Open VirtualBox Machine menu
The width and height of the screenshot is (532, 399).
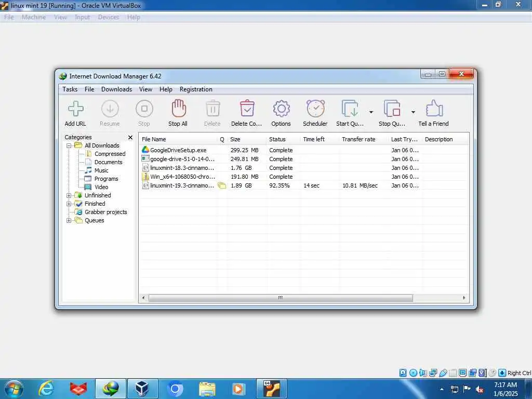click(x=34, y=17)
